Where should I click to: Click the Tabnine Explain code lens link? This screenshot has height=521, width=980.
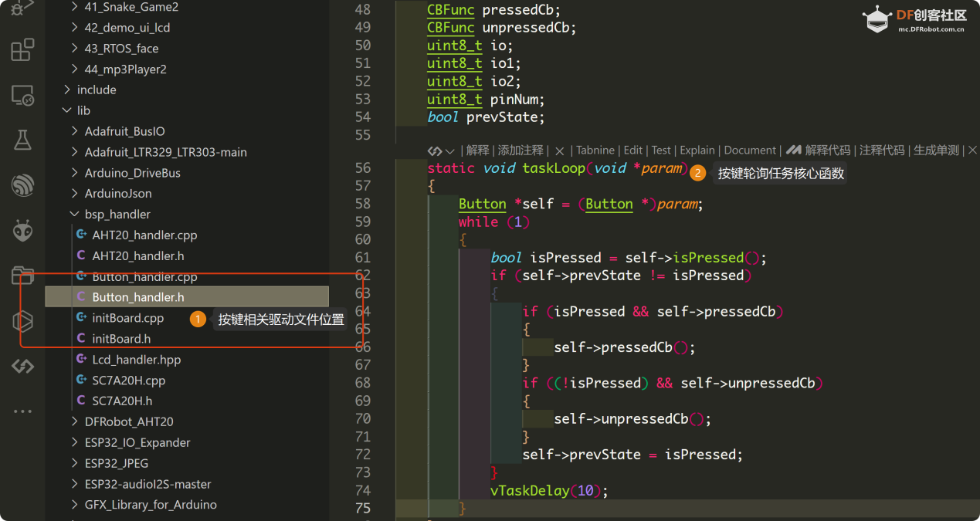tap(697, 151)
